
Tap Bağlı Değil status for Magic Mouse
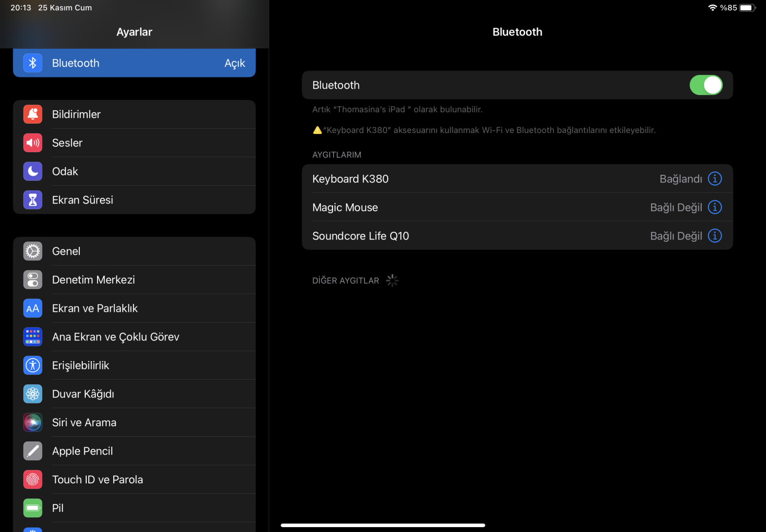click(676, 207)
